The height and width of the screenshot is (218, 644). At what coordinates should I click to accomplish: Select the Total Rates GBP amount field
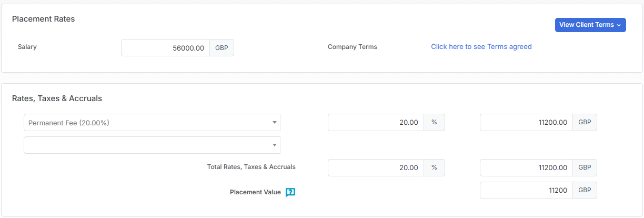click(526, 167)
